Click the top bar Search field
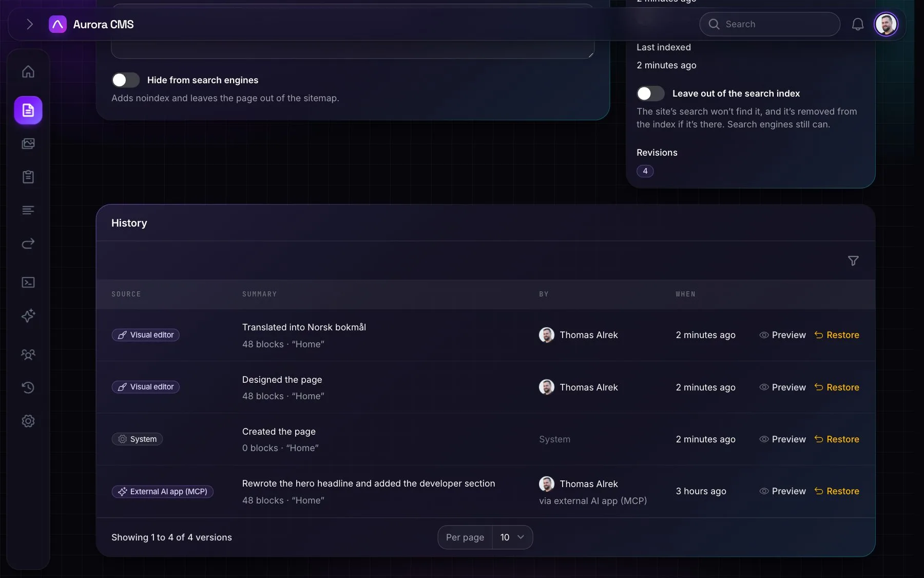 click(769, 24)
